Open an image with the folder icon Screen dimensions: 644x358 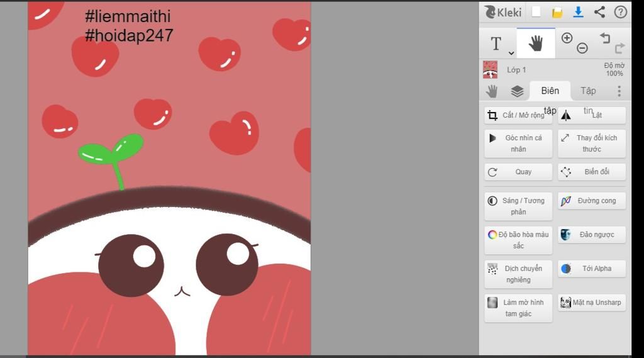(x=557, y=13)
